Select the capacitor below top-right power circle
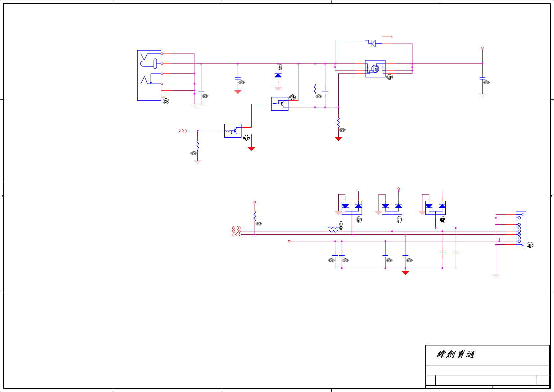554x392 pixels. point(483,78)
